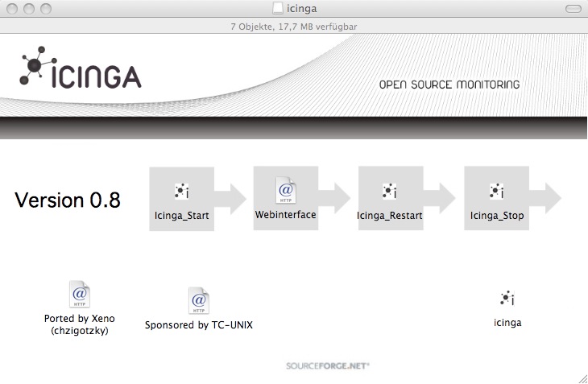Click the '7 Objekte, 17,7 MB verfügbar' status text
This screenshot has width=588, height=384.
click(x=294, y=27)
